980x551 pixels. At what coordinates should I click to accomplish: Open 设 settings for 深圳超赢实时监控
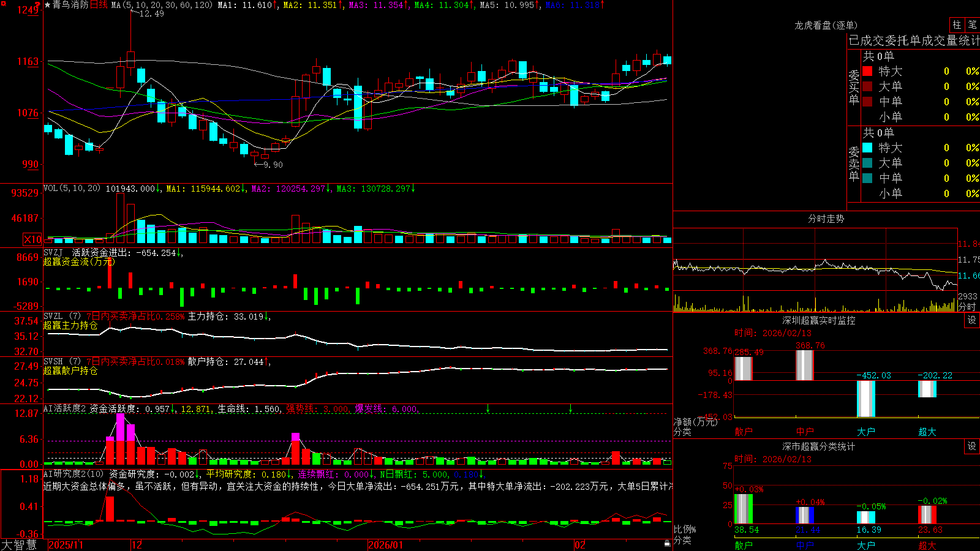point(972,320)
